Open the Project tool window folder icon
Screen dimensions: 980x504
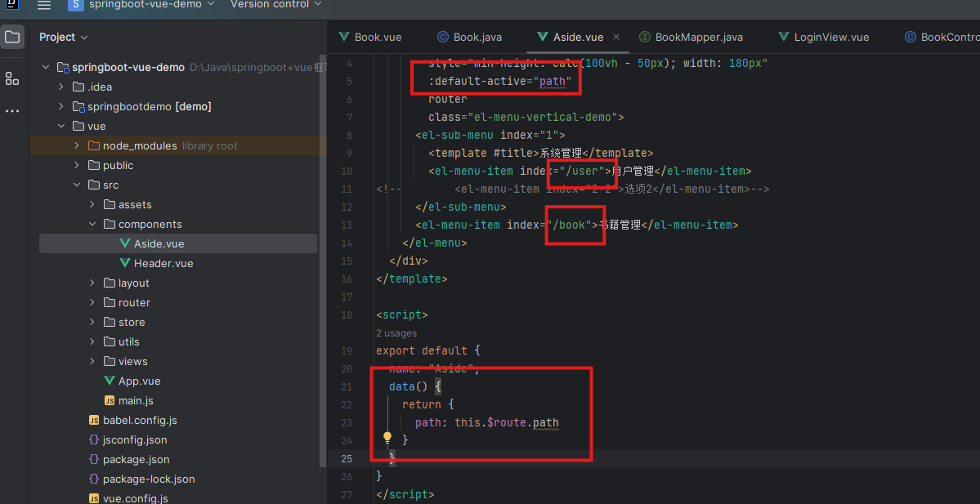click(12, 37)
